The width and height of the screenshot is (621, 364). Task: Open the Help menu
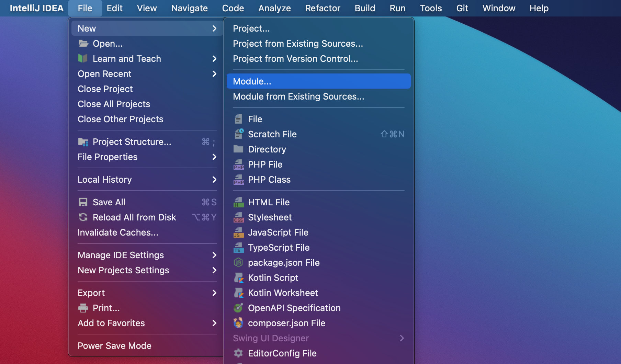pos(539,8)
